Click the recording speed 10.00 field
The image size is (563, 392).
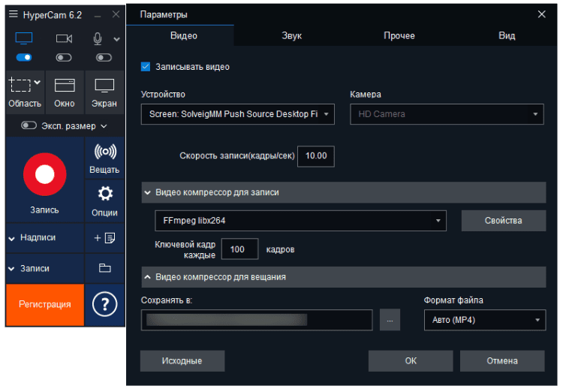[x=316, y=156]
